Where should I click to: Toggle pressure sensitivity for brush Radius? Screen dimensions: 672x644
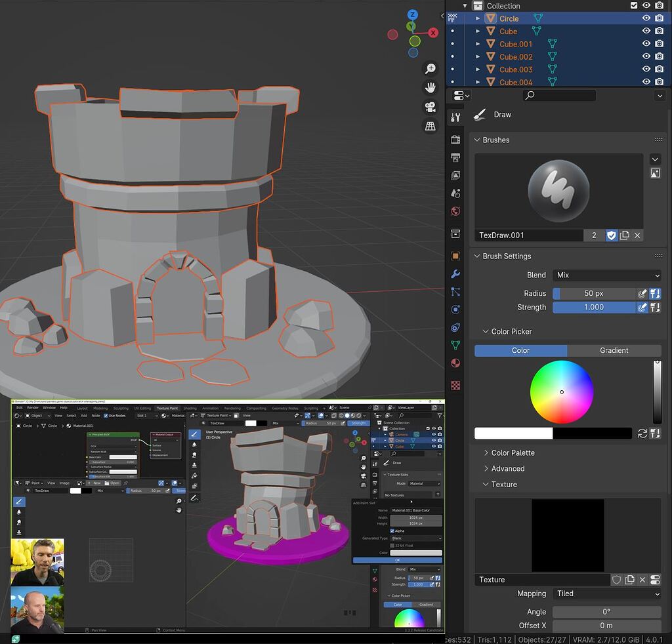click(x=642, y=294)
